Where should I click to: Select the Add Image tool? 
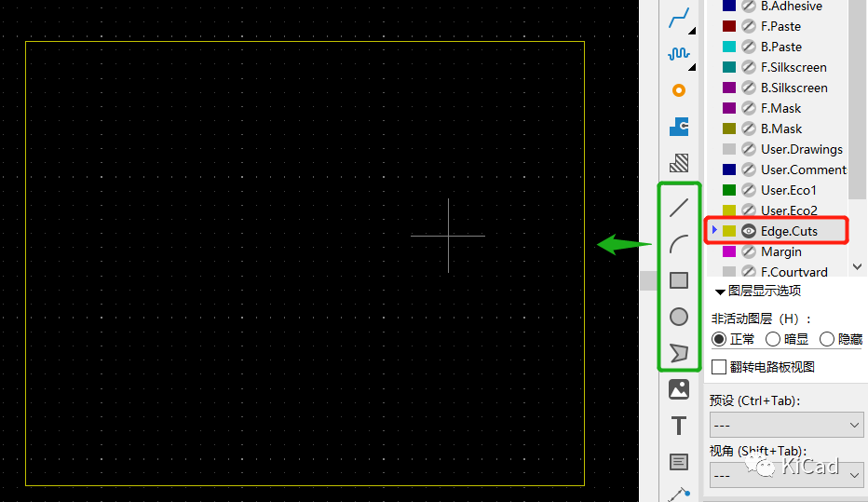(679, 389)
